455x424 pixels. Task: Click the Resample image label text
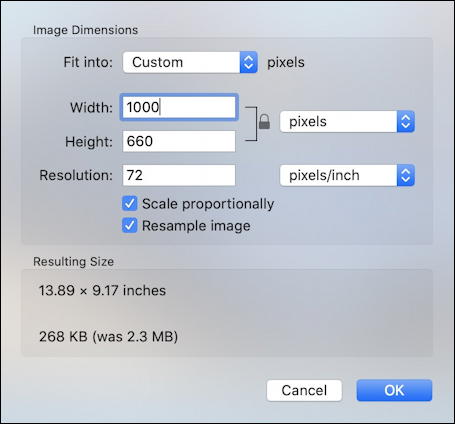pos(196,226)
